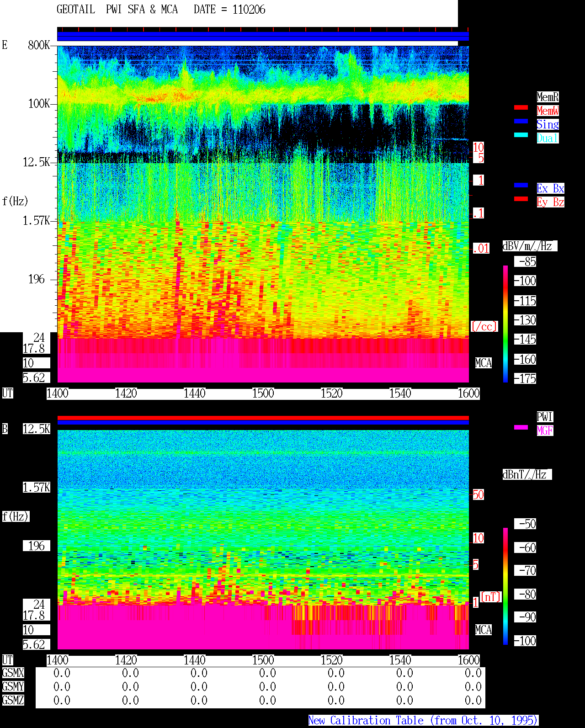Image resolution: width=585 pixels, height=728 pixels.
Task: Click the MCA label beside B panel
Action: 484,630
